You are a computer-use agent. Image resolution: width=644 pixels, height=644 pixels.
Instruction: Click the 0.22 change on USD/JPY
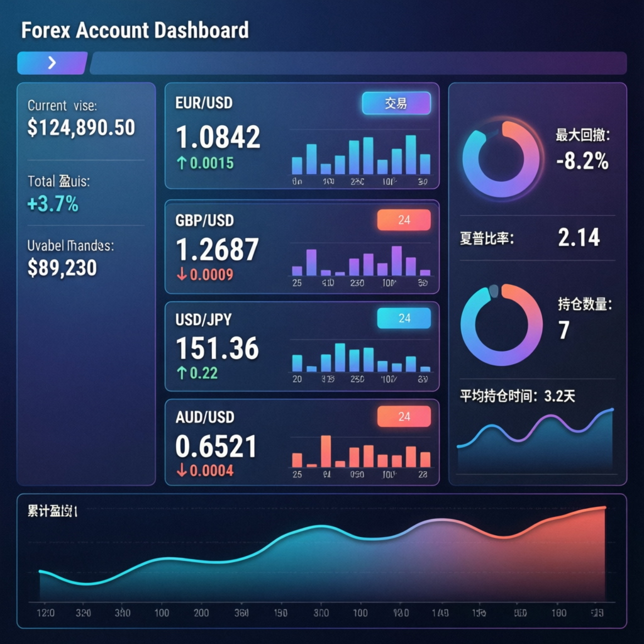204,373
